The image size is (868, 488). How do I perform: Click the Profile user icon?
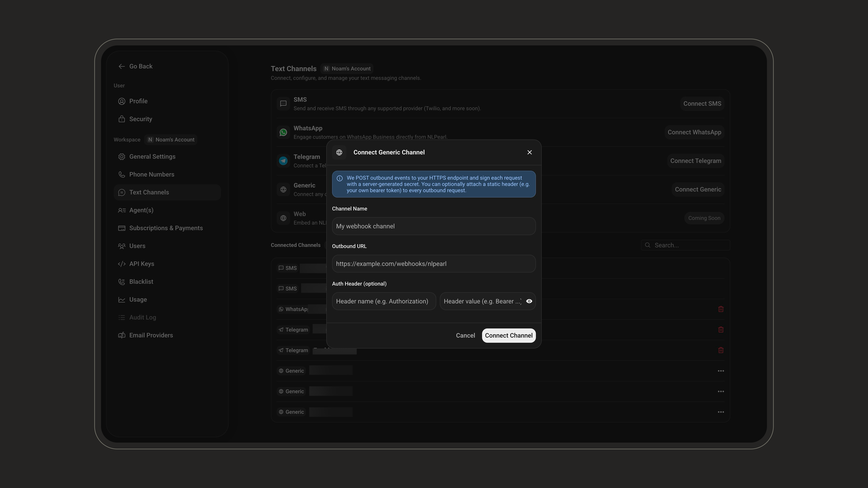[x=122, y=101]
